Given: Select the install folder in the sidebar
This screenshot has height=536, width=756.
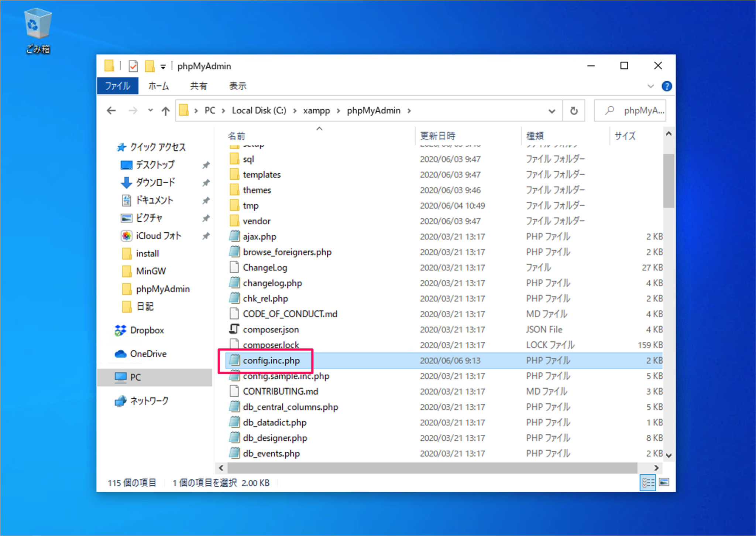Looking at the screenshot, I should (140, 253).
